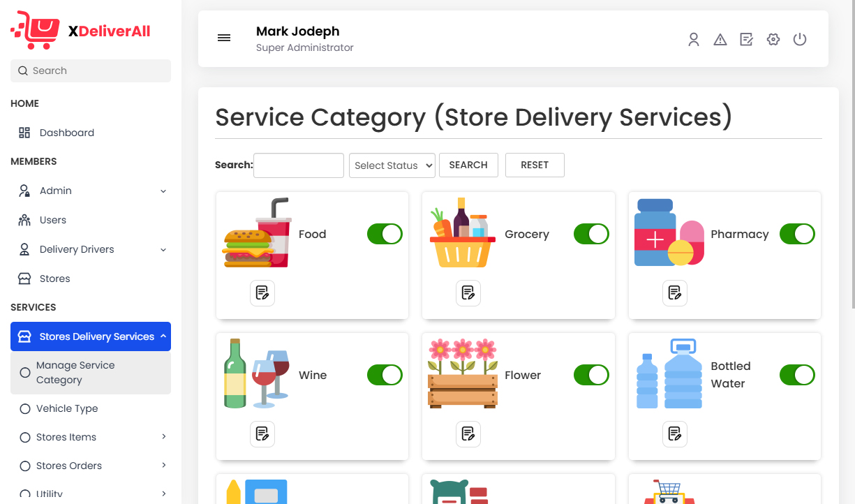
Task: Toggle the Food service switch off
Action: (385, 234)
